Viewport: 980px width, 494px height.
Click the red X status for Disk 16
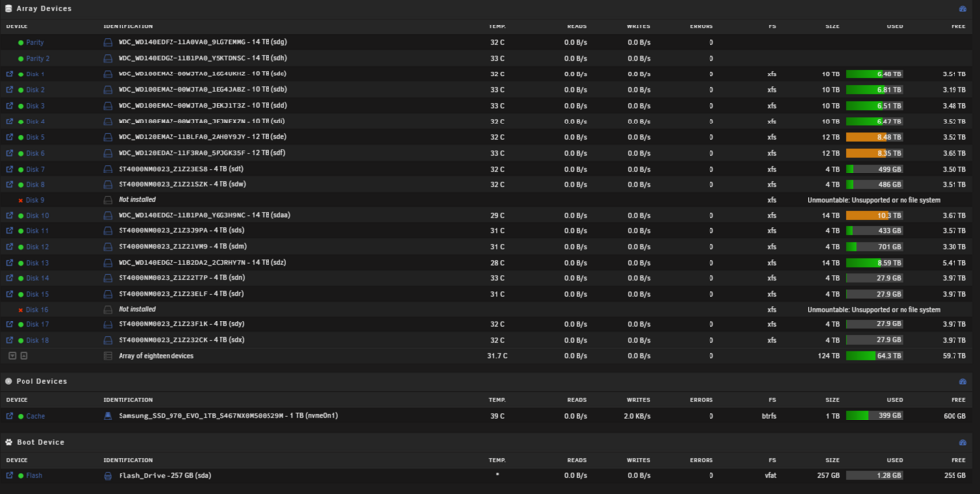pos(21,310)
